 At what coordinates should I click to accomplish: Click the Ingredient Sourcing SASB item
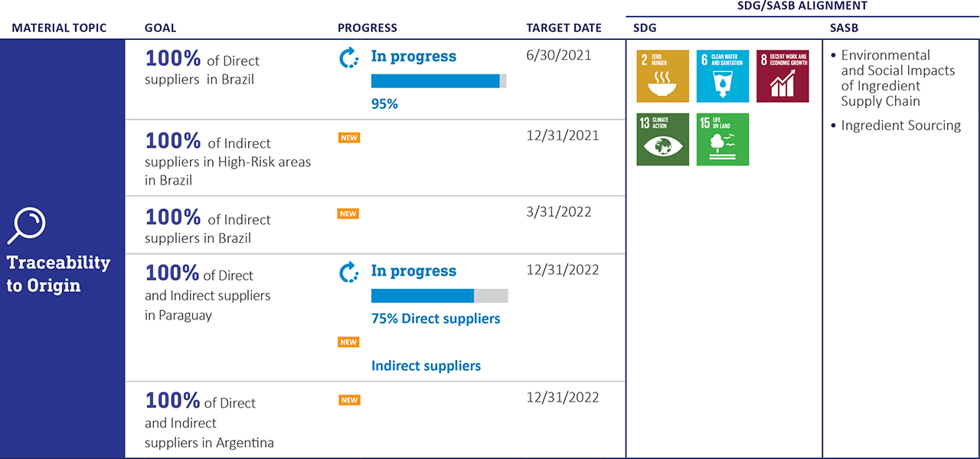900,126
